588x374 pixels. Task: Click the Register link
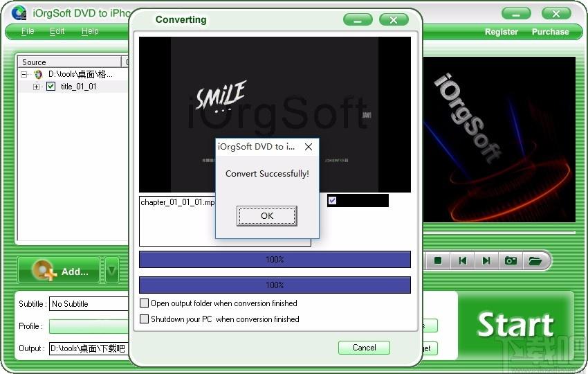pyautogui.click(x=501, y=32)
